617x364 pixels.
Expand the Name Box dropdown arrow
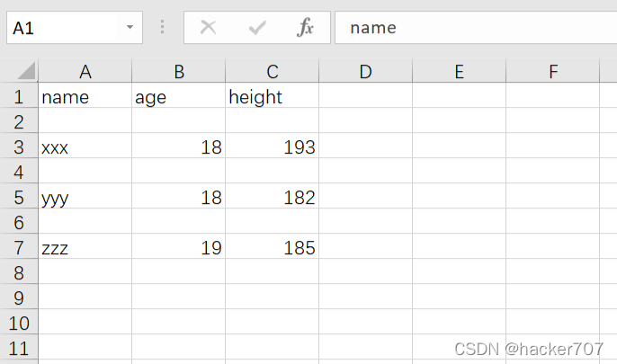click(130, 28)
